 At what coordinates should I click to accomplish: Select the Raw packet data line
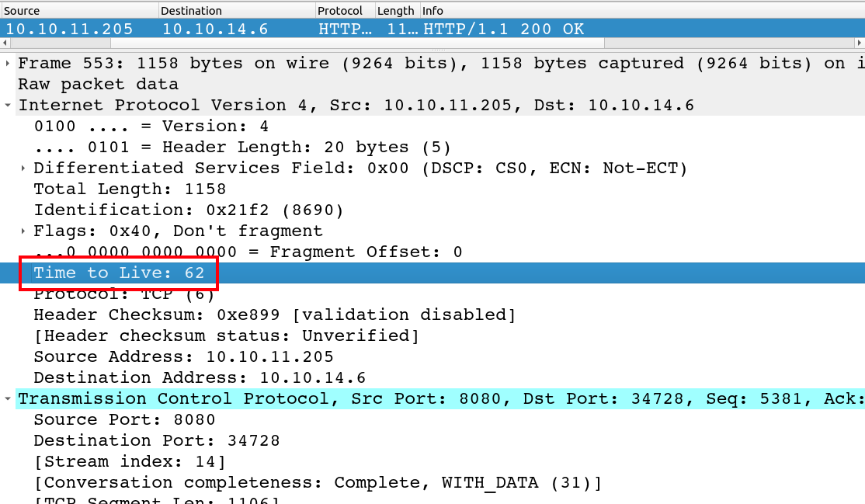[x=98, y=84]
